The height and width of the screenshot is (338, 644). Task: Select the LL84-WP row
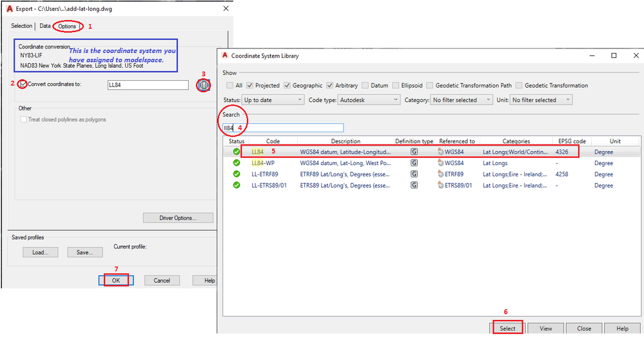tap(431, 163)
